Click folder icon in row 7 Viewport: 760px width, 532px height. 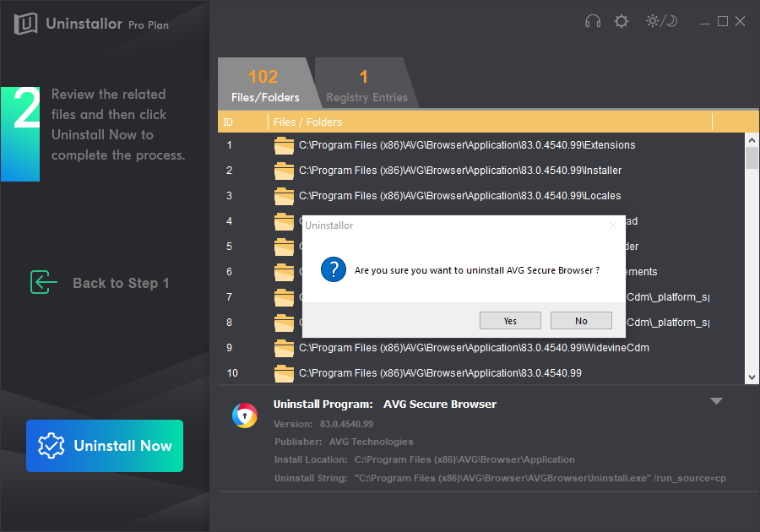pos(284,297)
